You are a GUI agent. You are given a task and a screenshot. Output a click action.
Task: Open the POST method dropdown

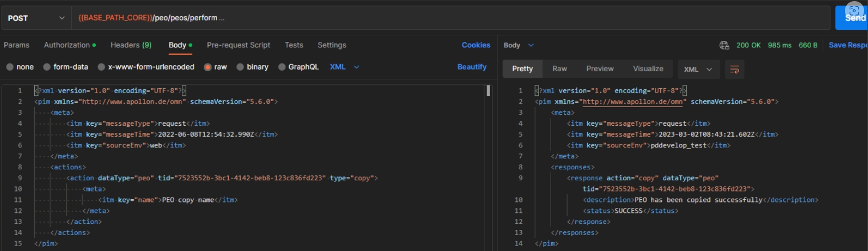(x=36, y=18)
